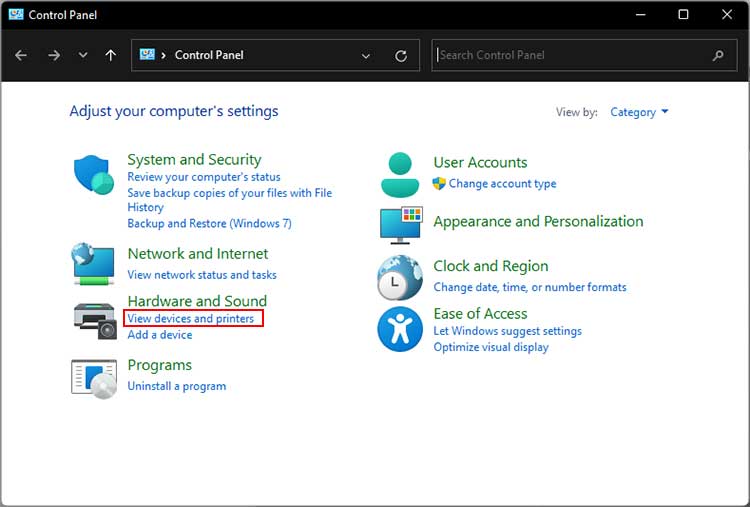The image size is (750, 507).
Task: Click the Add a device link
Action: (160, 335)
